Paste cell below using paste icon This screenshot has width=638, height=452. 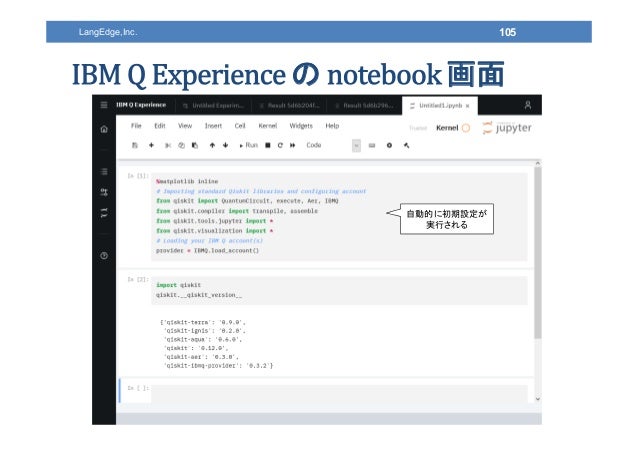(195, 145)
